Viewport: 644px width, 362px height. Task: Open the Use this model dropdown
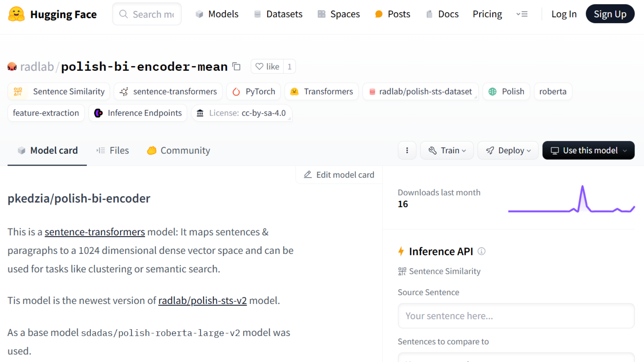coord(588,150)
